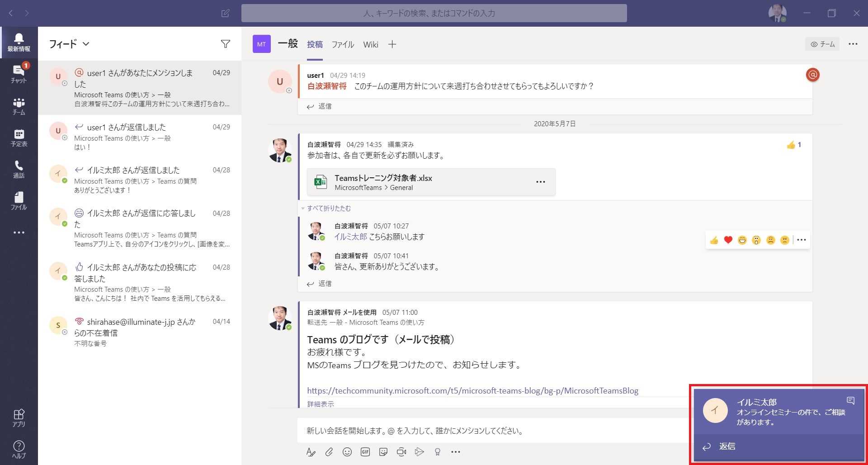Viewport: 868px width, 465px height.
Task: Open options for the Teamsトレーニング対象者.xlsx file
Action: (541, 182)
